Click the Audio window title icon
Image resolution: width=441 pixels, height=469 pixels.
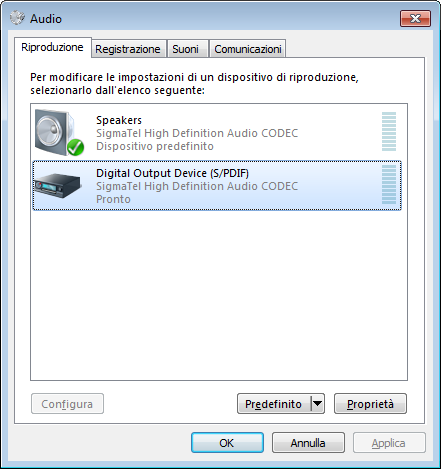click(17, 18)
